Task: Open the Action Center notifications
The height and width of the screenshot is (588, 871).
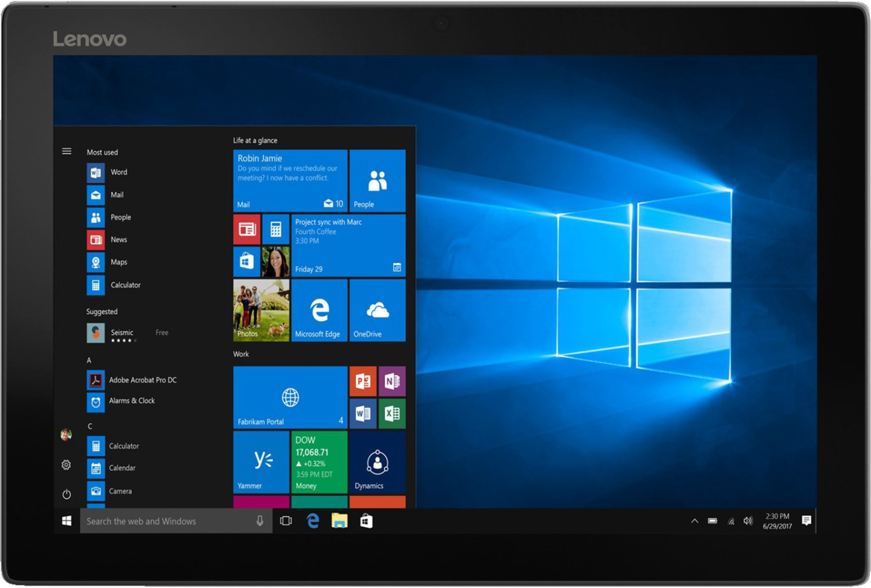Action: [x=806, y=521]
